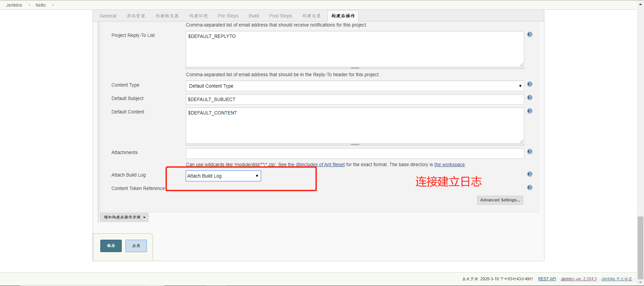Follow the @includes of Ant fileset link
The height and width of the screenshot is (286, 644).
[320, 164]
